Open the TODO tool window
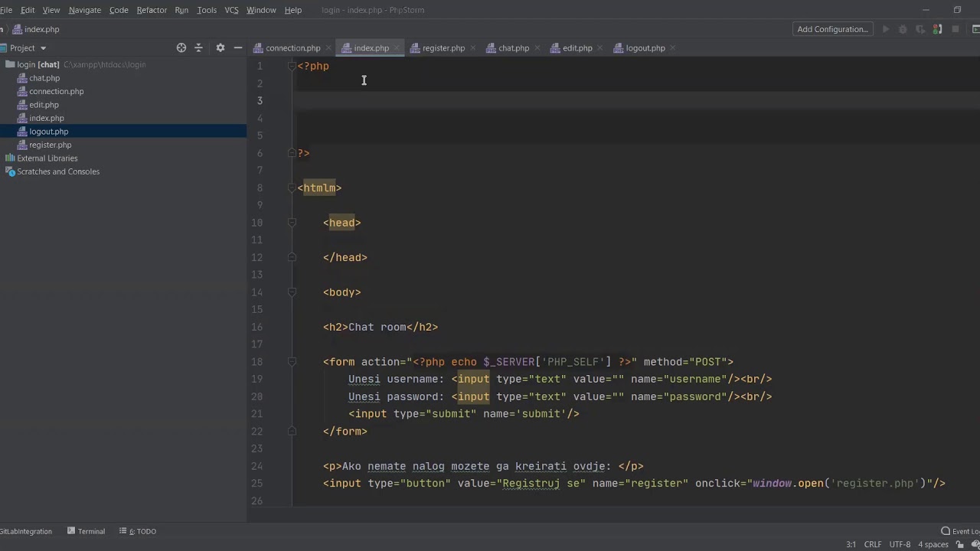The height and width of the screenshot is (551, 980). 138,531
